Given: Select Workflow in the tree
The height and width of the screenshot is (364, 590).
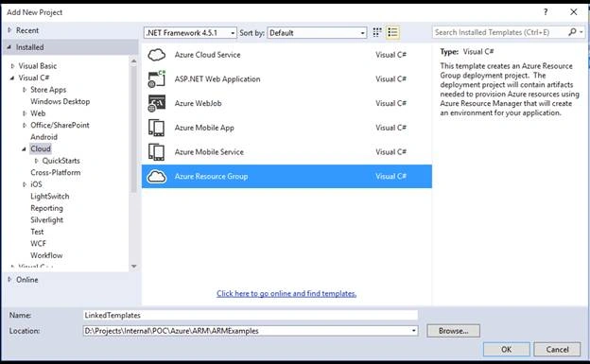Looking at the screenshot, I should [x=46, y=255].
